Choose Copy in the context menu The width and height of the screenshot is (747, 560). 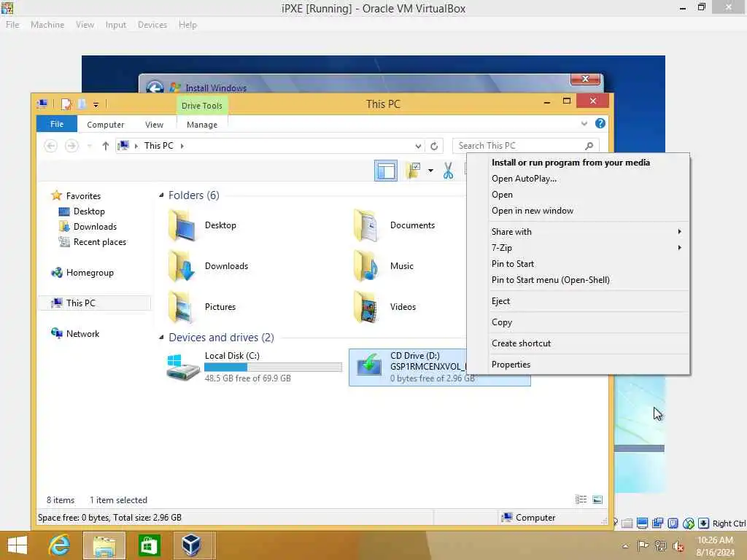[x=502, y=322]
